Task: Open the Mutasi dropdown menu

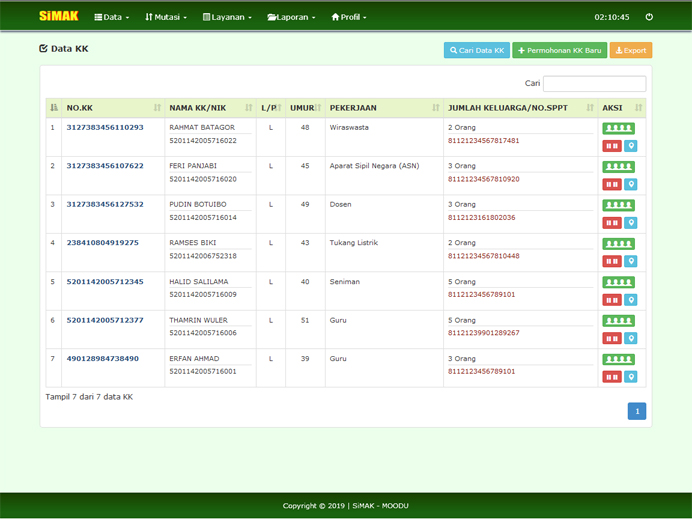Action: [165, 17]
